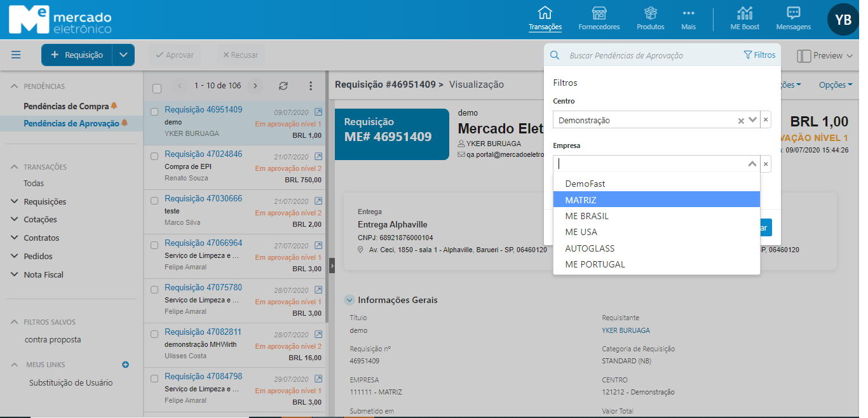Click the search magnifier icon
The height and width of the screenshot is (418, 868).
(x=555, y=55)
